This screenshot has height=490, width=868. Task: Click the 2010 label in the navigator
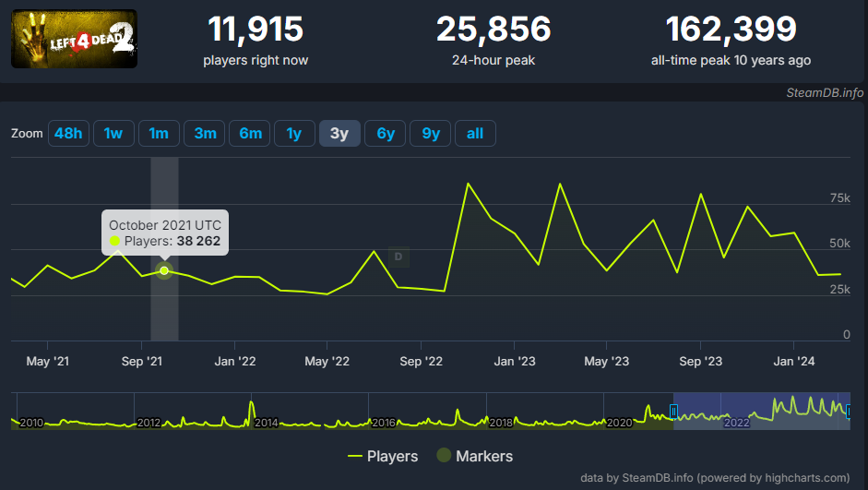point(31,423)
